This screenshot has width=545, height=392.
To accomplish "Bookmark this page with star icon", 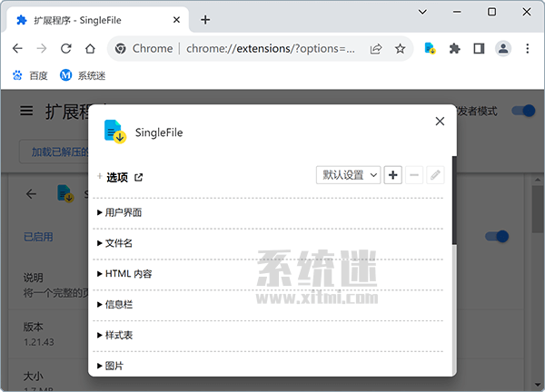I will pos(400,49).
